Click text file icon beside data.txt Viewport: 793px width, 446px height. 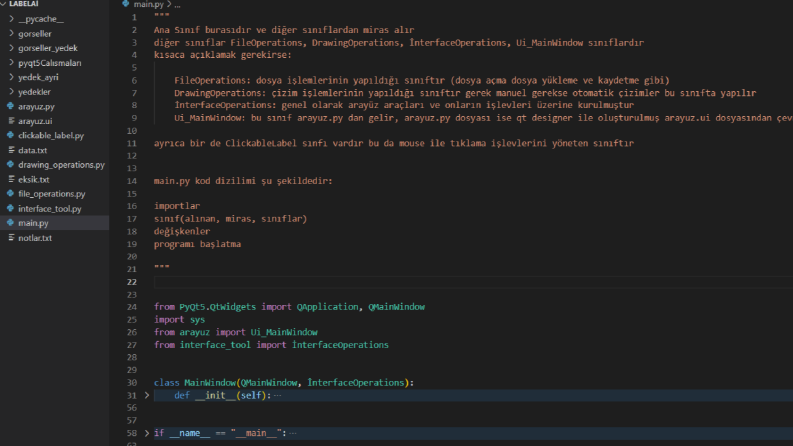coord(11,150)
